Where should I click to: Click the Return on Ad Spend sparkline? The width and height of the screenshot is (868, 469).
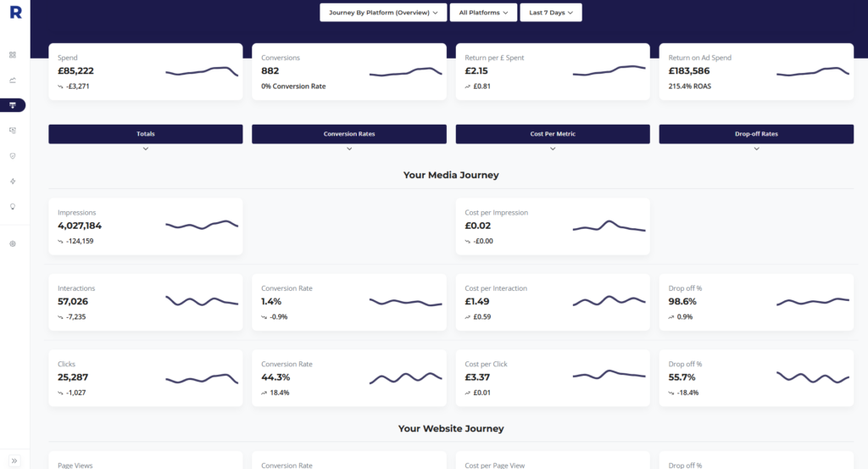(813, 71)
